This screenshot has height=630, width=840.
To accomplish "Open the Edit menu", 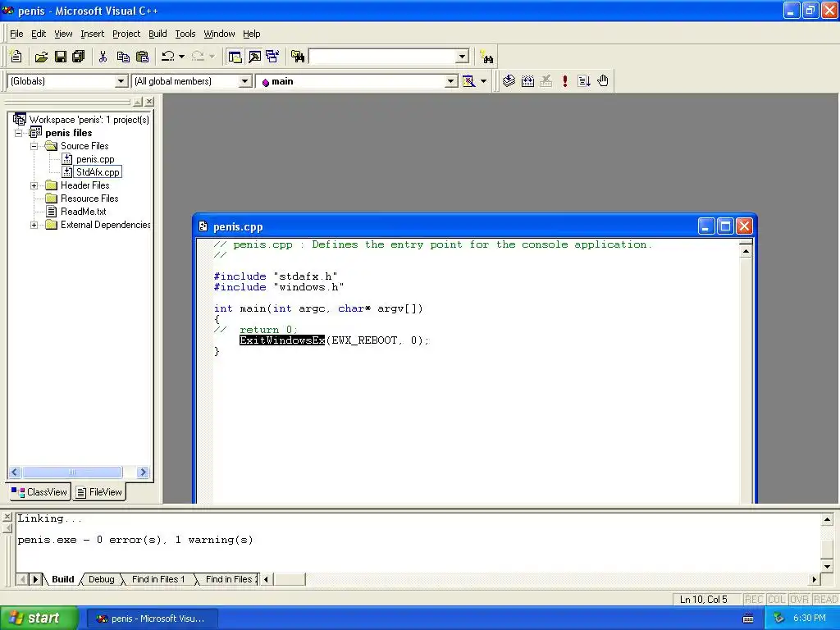I will (x=39, y=34).
